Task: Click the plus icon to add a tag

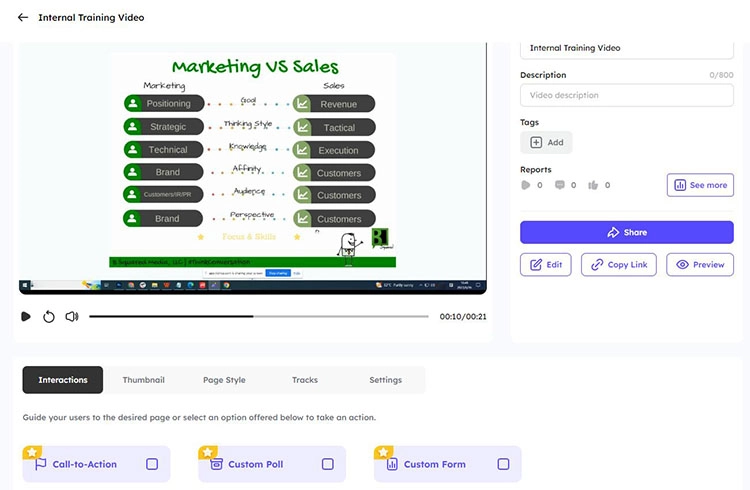Action: tap(536, 142)
